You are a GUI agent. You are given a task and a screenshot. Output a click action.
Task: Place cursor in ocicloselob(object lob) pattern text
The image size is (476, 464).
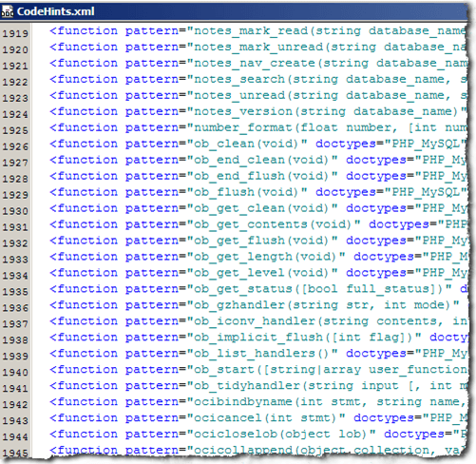click(x=281, y=435)
